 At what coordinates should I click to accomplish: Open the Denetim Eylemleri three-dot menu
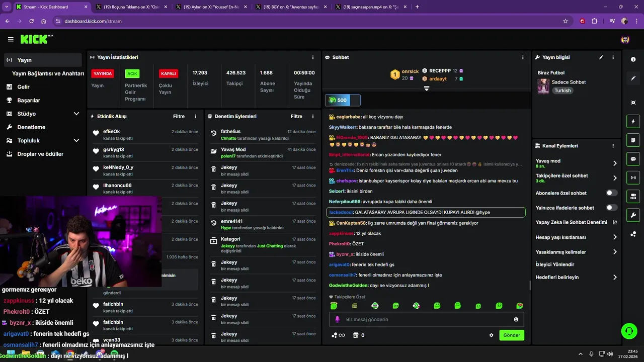pos(313,116)
